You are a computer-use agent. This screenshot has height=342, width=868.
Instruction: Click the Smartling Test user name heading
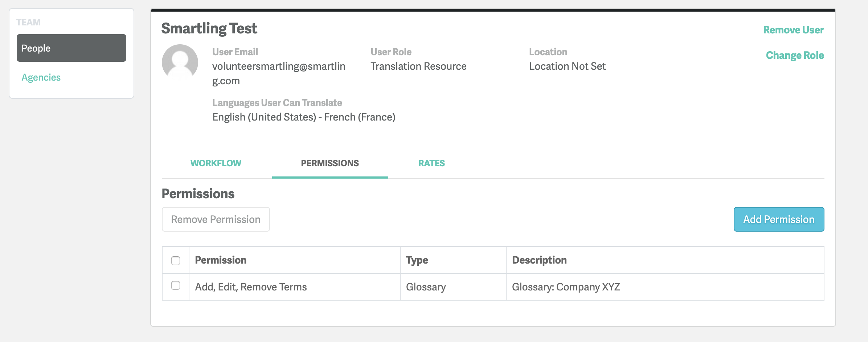[209, 28]
